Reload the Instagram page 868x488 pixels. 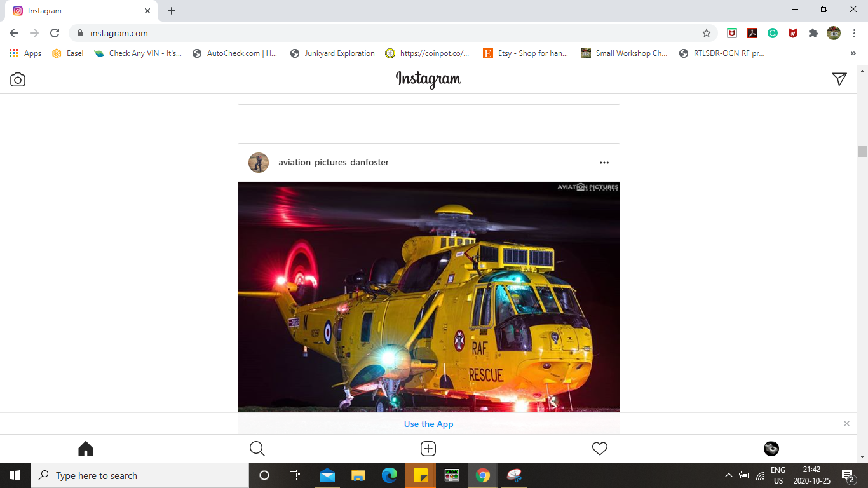point(55,33)
